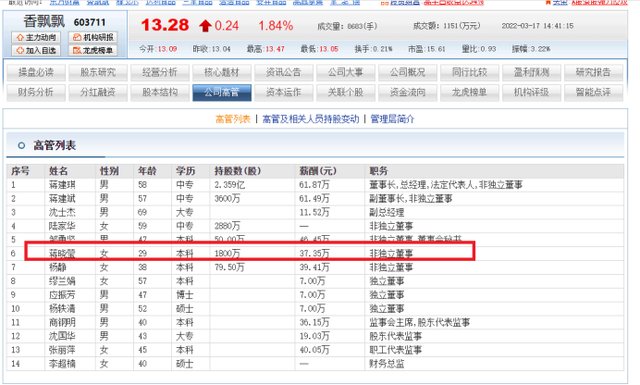This screenshot has height=385, width=640.
Task: Open the 龙虎榜单 button beside 加入自选
Action: [93, 51]
